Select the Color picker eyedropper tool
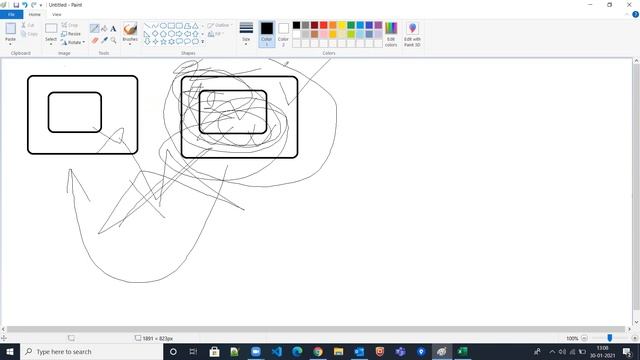 click(104, 40)
